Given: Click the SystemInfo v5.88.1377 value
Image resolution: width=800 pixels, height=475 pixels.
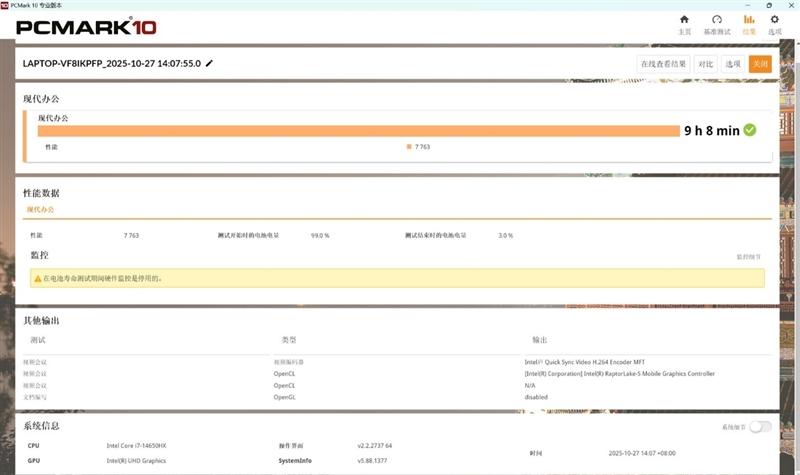Looking at the screenshot, I should pyautogui.click(x=372, y=461).
